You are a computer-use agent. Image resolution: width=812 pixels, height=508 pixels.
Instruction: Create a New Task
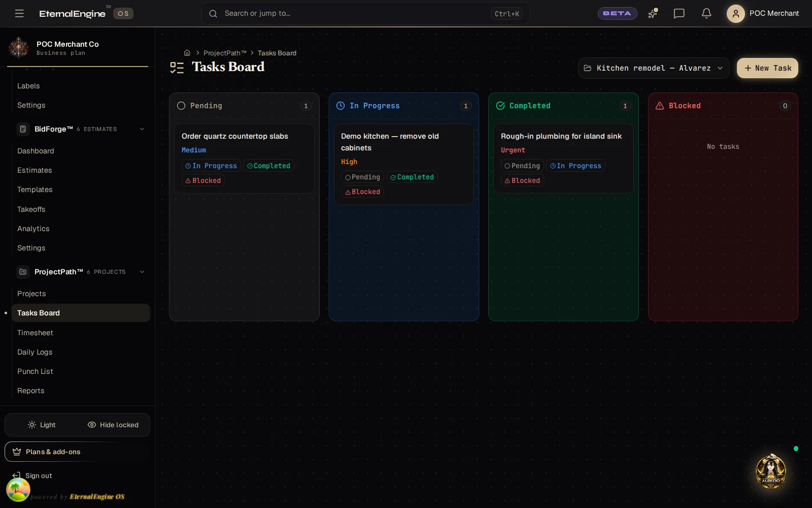coord(767,68)
